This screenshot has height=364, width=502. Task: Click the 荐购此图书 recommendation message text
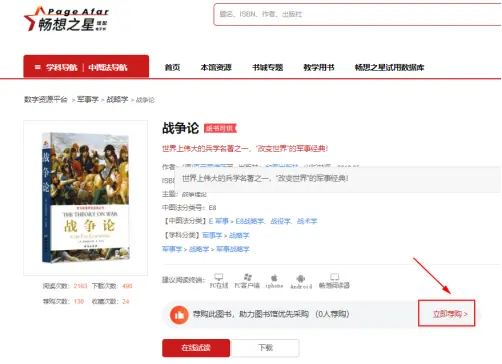pyautogui.click(x=271, y=314)
